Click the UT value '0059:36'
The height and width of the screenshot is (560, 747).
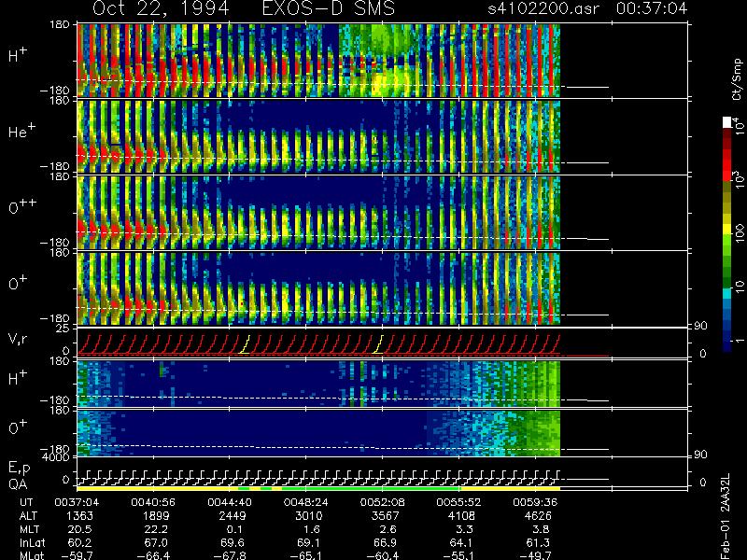tap(535, 502)
